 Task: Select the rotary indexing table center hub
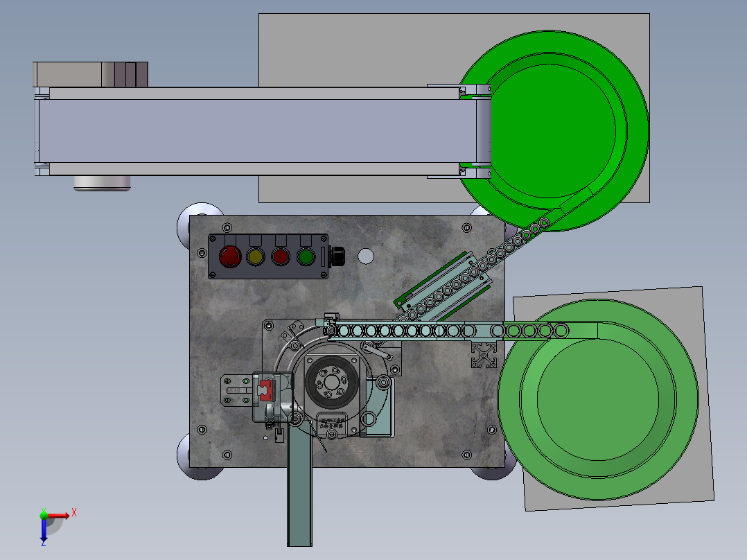331,381
